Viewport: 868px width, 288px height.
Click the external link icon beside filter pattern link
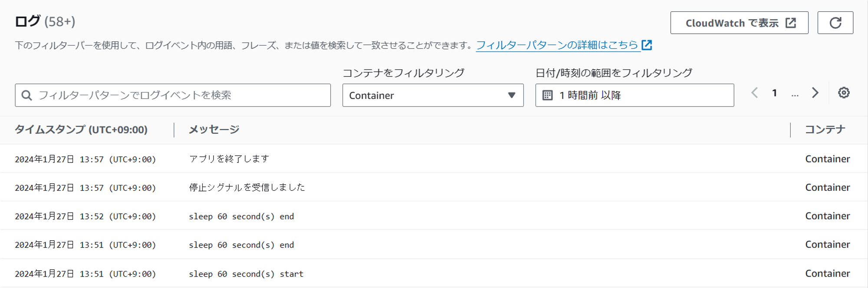click(647, 45)
